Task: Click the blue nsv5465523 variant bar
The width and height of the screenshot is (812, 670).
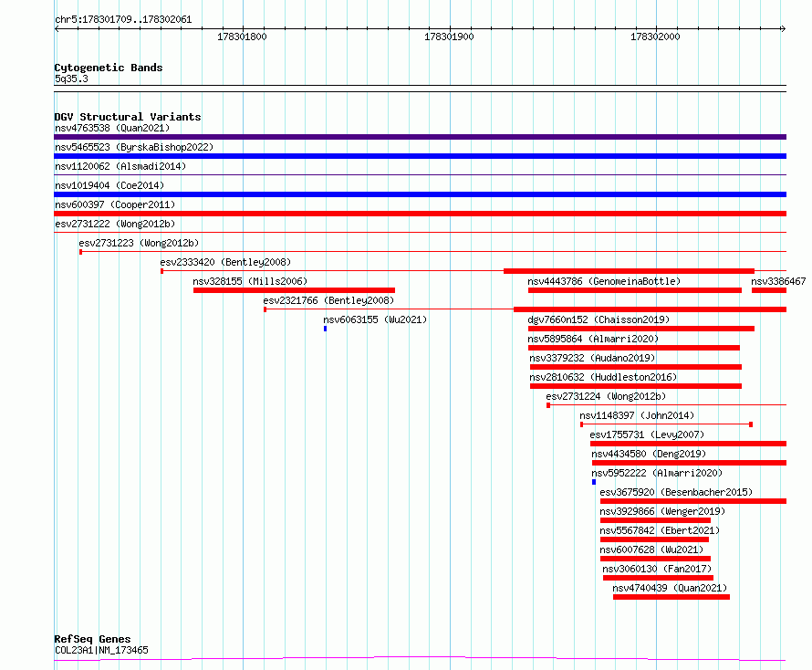Action: [420, 156]
